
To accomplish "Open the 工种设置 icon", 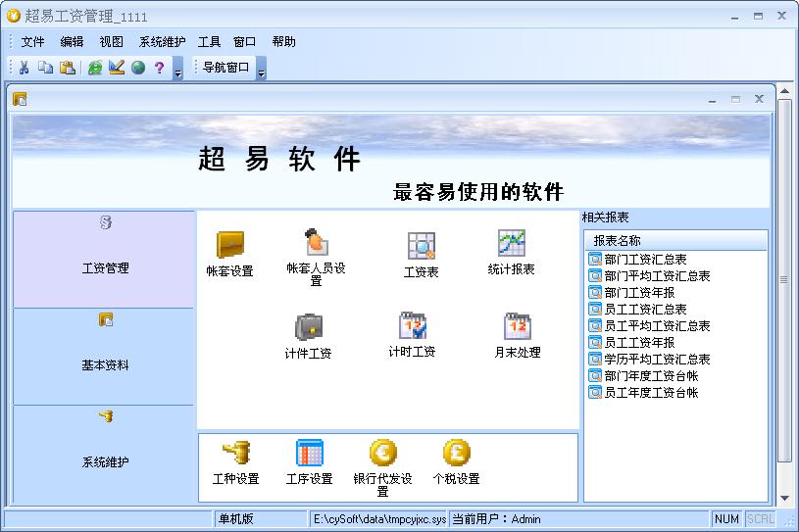I will pyautogui.click(x=236, y=461).
